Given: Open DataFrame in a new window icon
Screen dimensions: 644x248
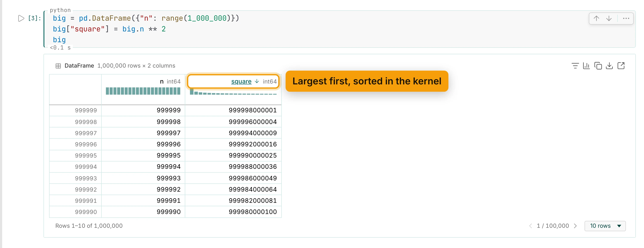Looking at the screenshot, I should 621,66.
